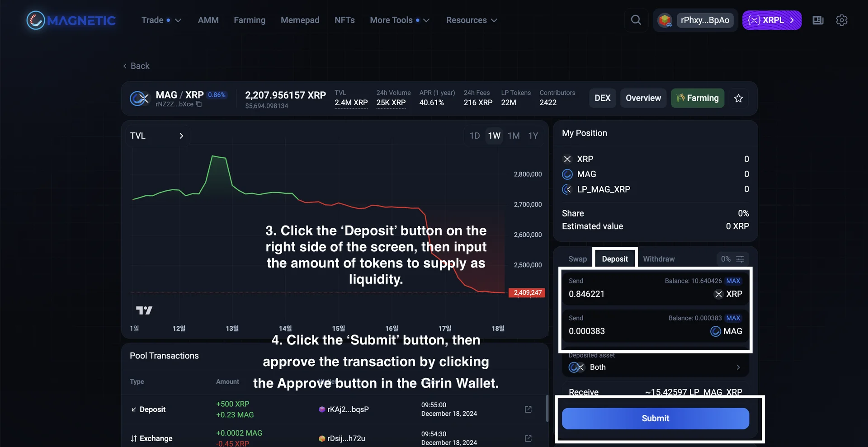
Task: Click the MAG send amount field
Action: coord(655,327)
